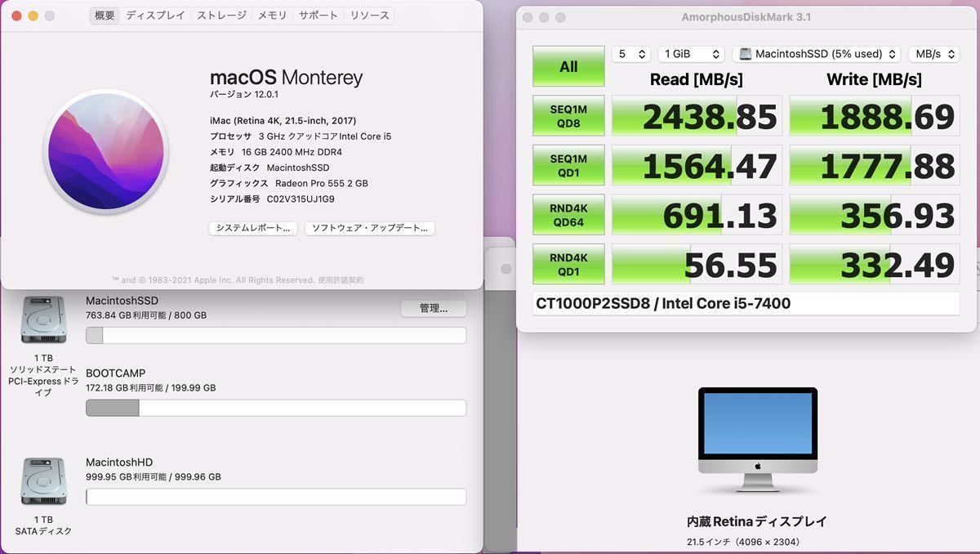Click the RND4K QD64 write result 356.93
Screen dimensions: 980x554
[875, 215]
